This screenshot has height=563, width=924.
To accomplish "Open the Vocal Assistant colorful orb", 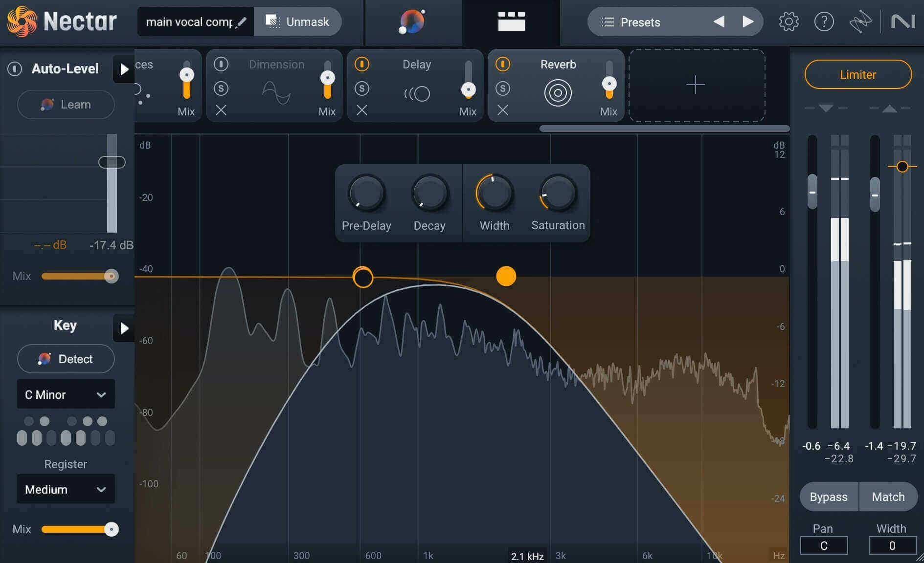I will pyautogui.click(x=412, y=22).
